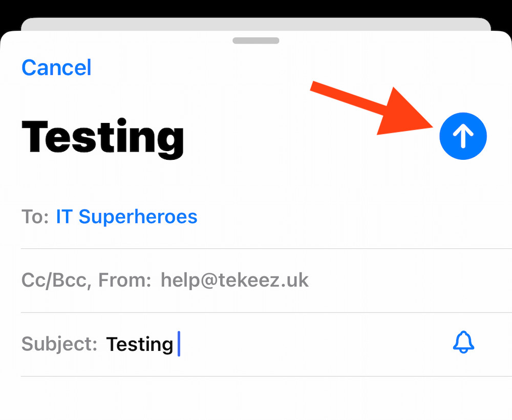
Task: Tap the black area above the sheet
Action: pyautogui.click(x=256, y=8)
